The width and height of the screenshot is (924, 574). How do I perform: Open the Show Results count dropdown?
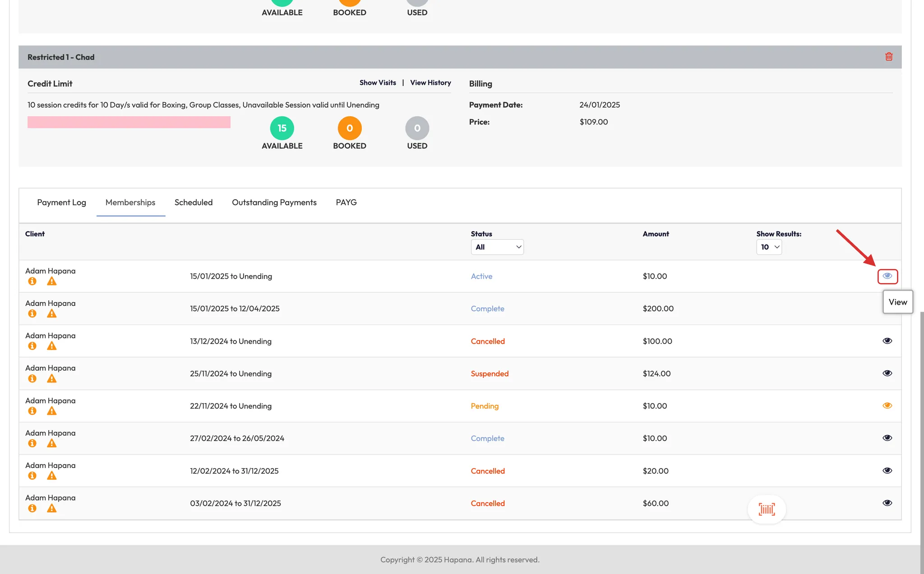coord(769,247)
